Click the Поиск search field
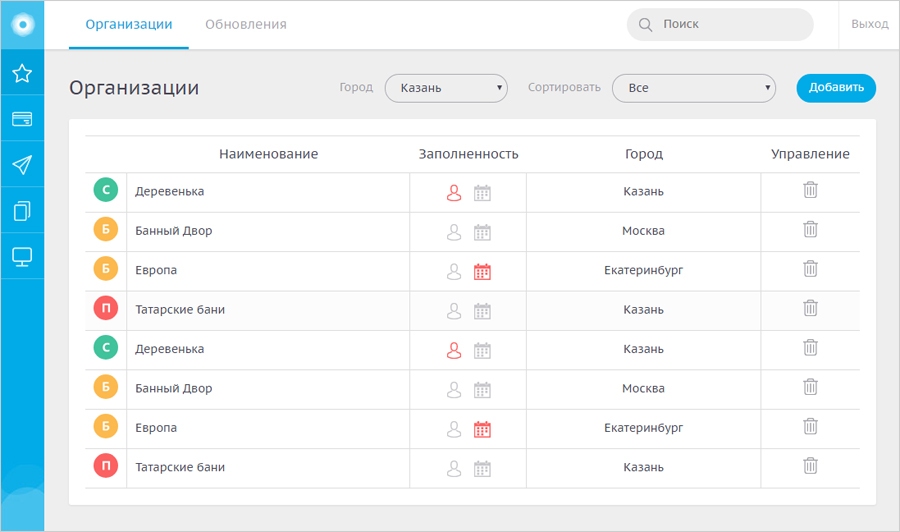Viewport: 900px width, 532px height. (x=730, y=24)
